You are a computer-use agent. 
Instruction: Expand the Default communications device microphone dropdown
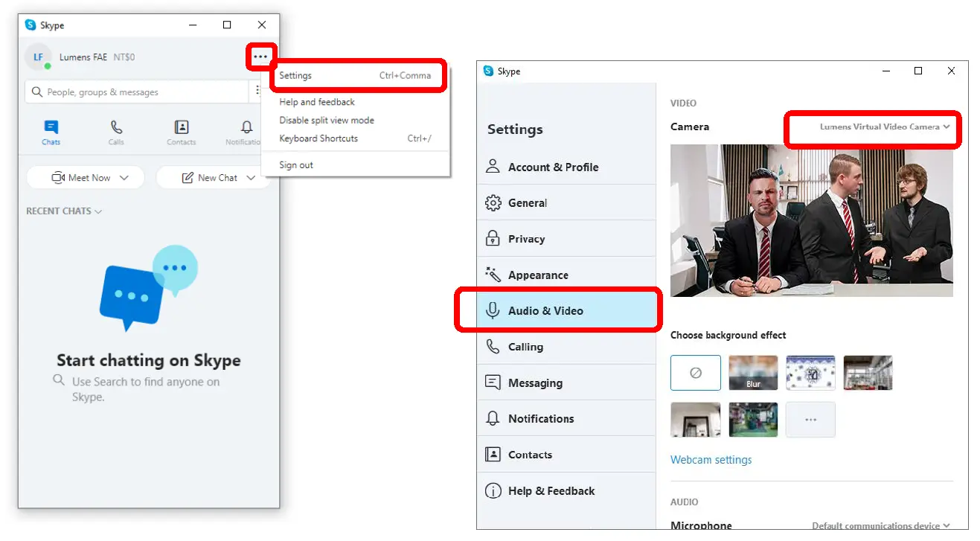click(x=881, y=526)
